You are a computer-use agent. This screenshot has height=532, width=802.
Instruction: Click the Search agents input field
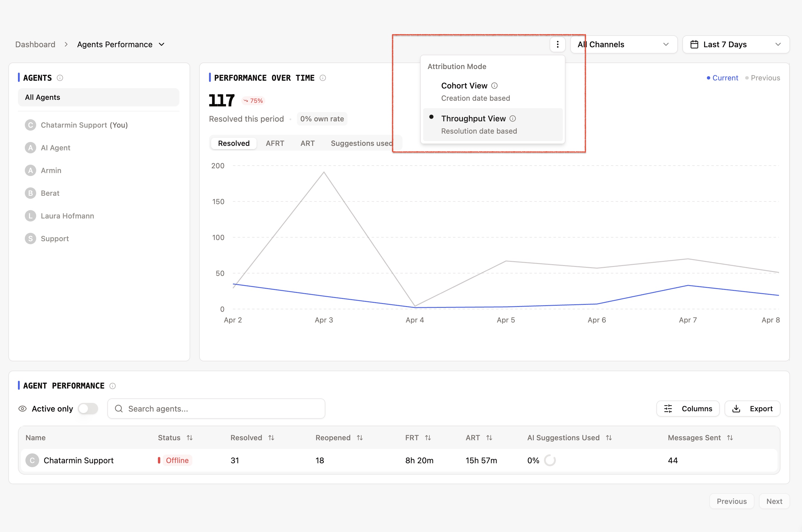(x=216, y=409)
